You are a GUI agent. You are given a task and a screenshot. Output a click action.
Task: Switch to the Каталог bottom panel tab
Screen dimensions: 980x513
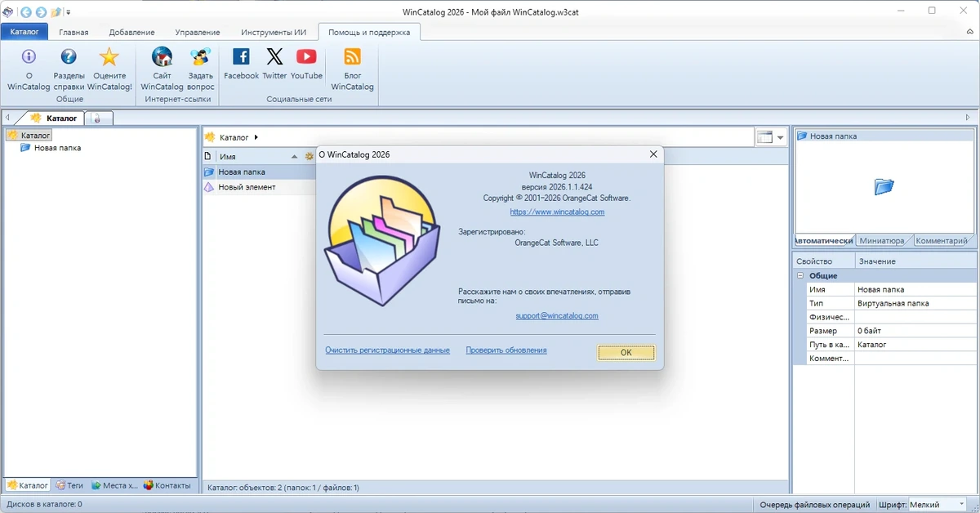coord(28,485)
